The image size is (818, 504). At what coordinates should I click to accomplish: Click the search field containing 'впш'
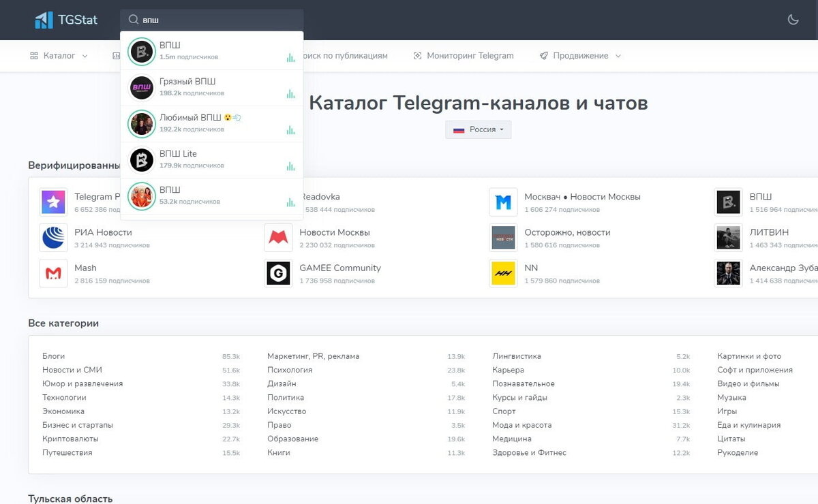[x=212, y=20]
